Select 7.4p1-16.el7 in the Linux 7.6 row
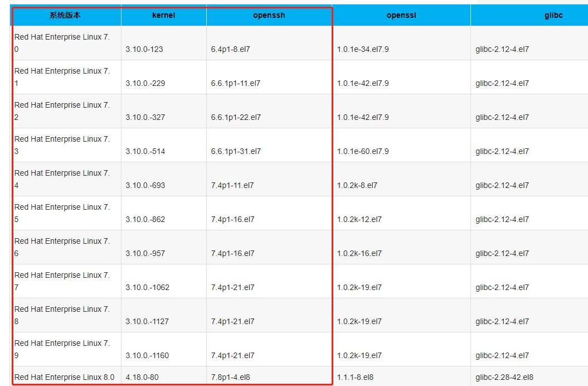The height and width of the screenshot is (386, 588). [232, 253]
